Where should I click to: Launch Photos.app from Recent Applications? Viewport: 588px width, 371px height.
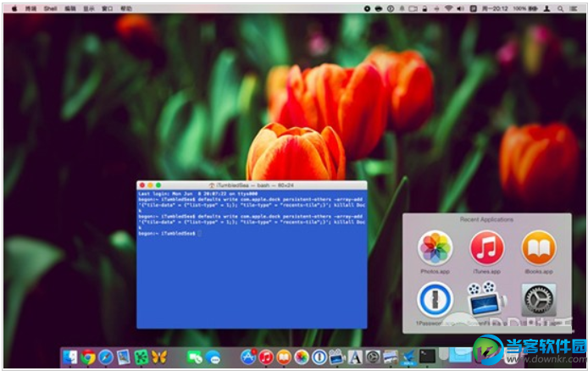click(435, 248)
